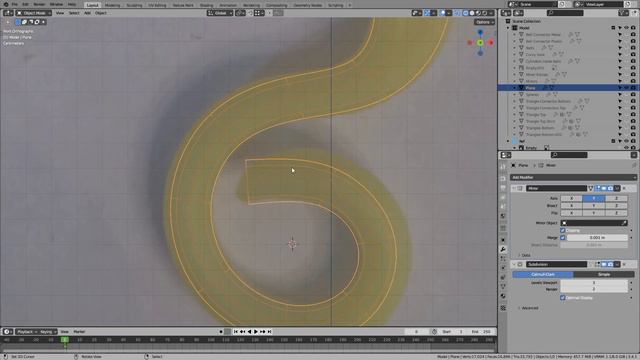The width and height of the screenshot is (640, 360).
Task: Toggle selectable arrow of Model collection
Action: tap(620, 28)
